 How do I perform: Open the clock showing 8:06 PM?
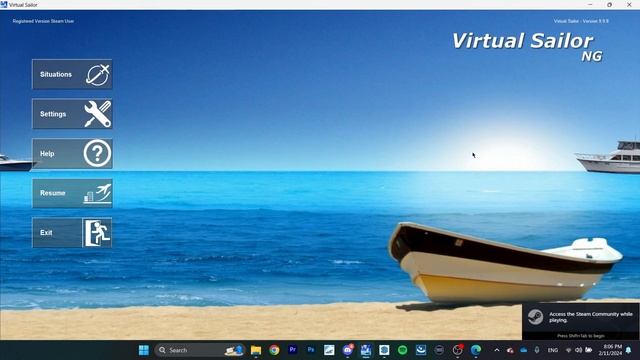click(611, 350)
